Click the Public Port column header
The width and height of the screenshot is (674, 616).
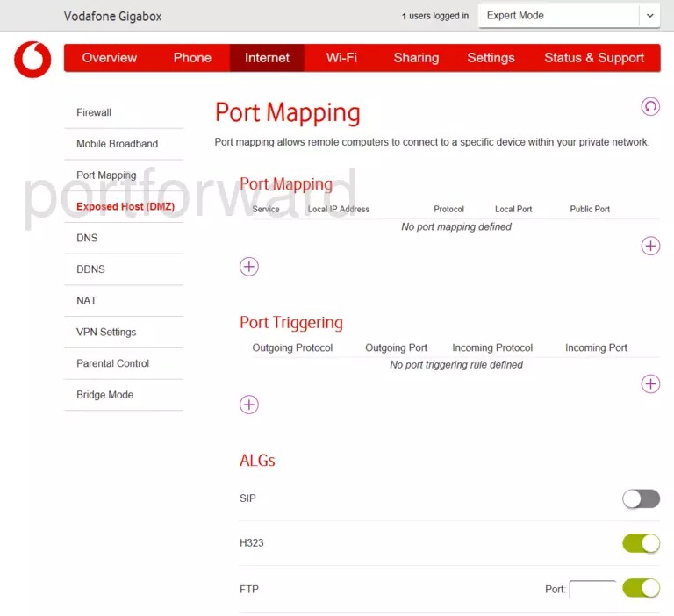[590, 210]
